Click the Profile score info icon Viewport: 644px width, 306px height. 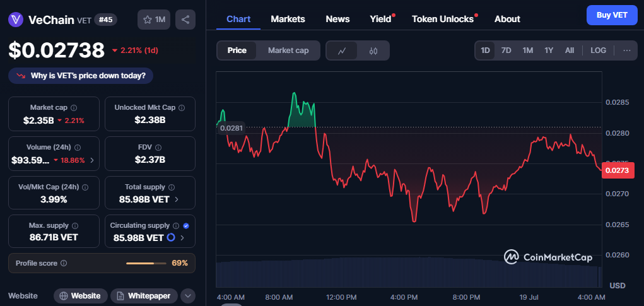[64, 263]
